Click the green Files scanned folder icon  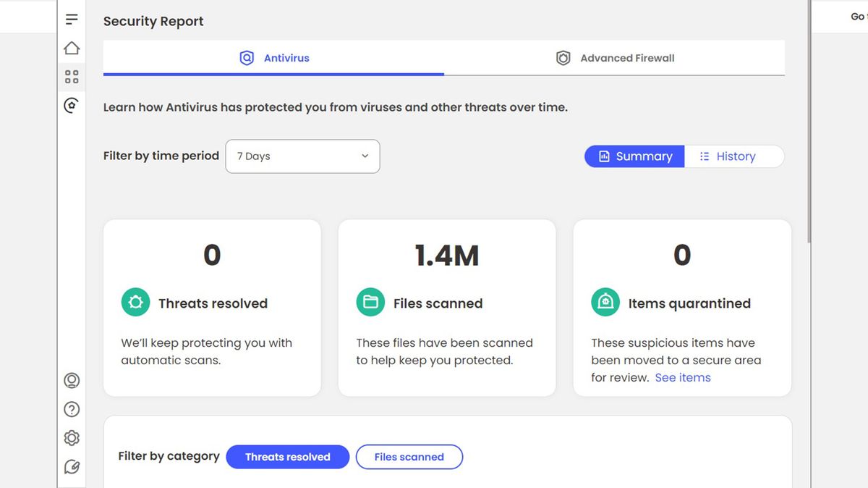coord(370,303)
